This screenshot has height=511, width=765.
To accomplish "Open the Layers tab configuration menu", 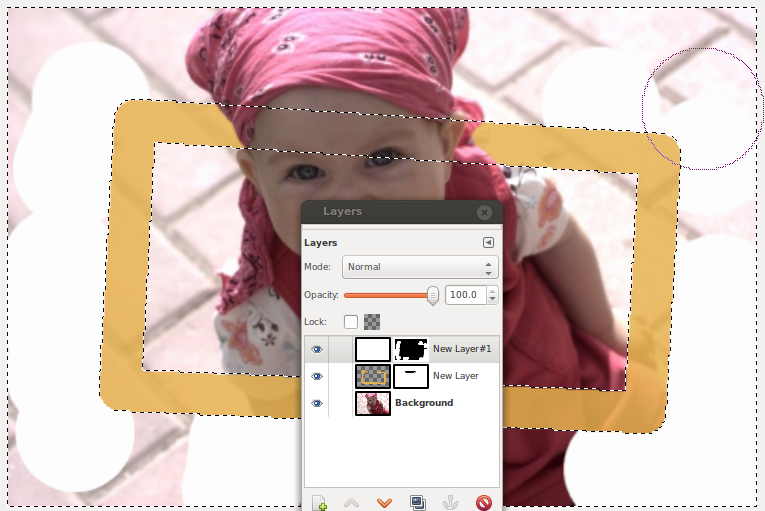I will [x=488, y=242].
